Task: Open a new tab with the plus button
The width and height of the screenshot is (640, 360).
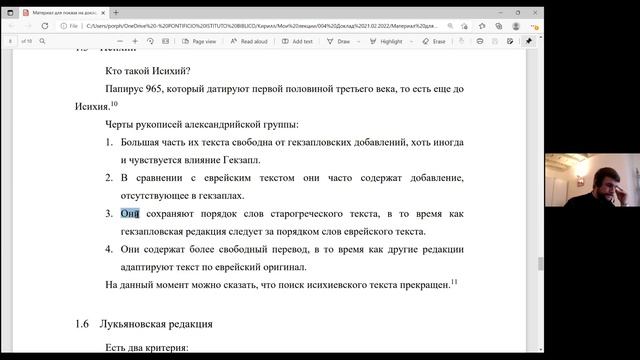Action: (x=116, y=13)
